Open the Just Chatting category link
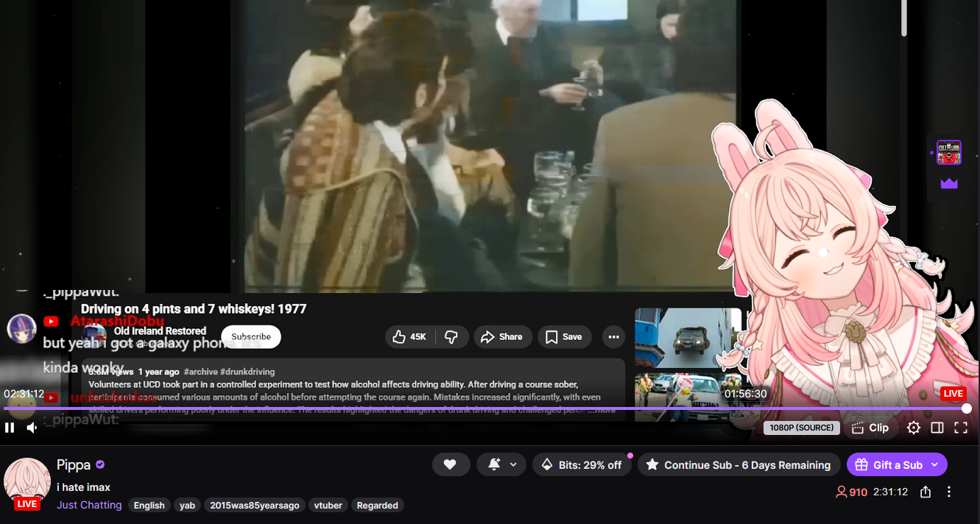 click(89, 505)
